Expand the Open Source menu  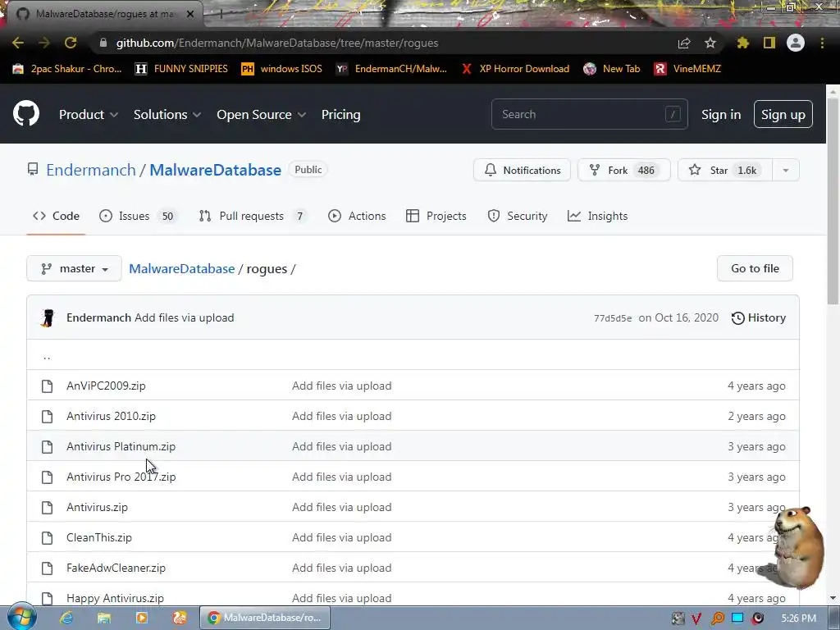262,115
